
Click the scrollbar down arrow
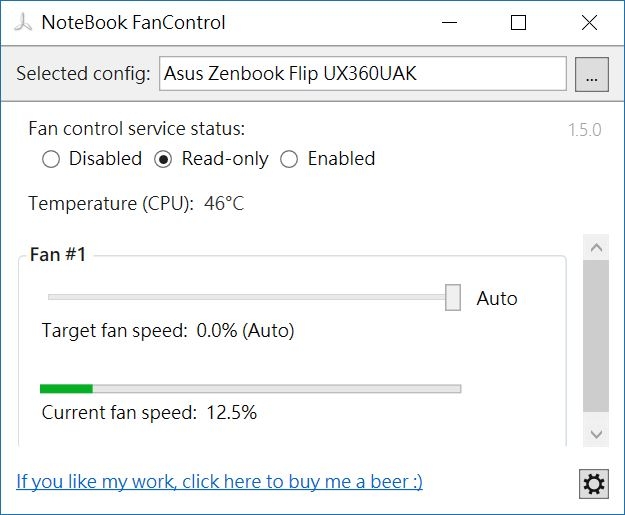tap(596, 434)
